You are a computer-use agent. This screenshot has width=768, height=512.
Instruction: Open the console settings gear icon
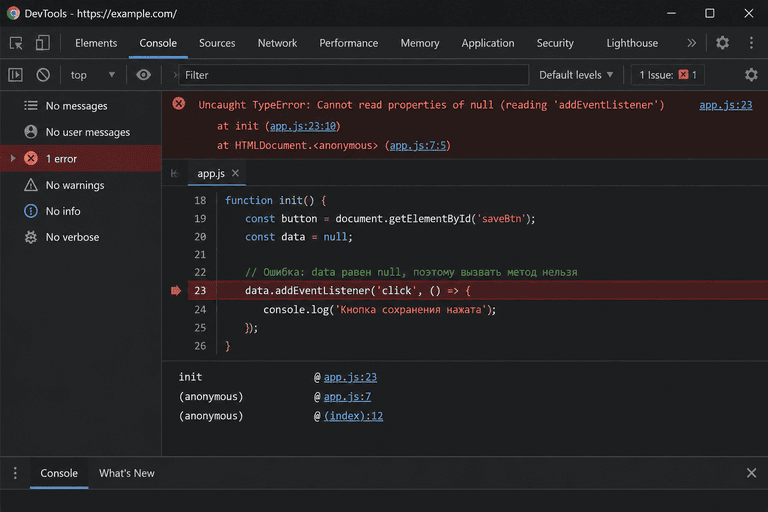tap(751, 75)
